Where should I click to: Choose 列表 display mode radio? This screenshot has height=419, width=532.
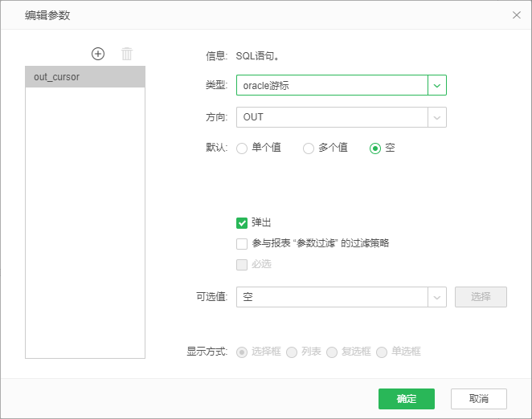point(292,352)
